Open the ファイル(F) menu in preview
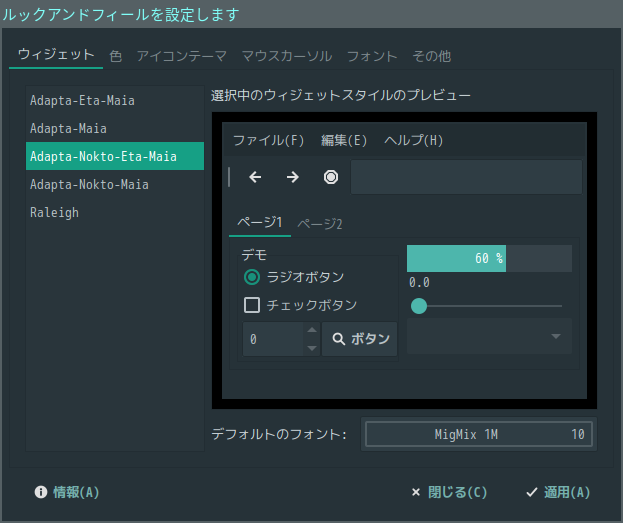The height and width of the screenshot is (523, 623). coord(269,140)
